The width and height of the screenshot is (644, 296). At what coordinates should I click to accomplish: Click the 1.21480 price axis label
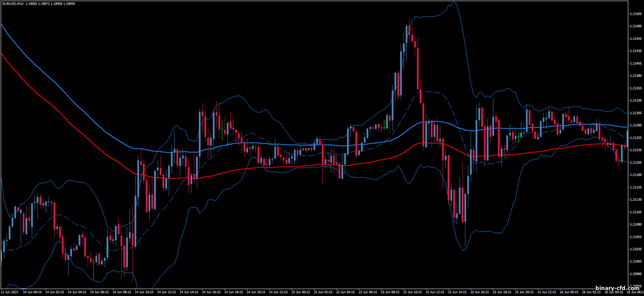point(635,26)
